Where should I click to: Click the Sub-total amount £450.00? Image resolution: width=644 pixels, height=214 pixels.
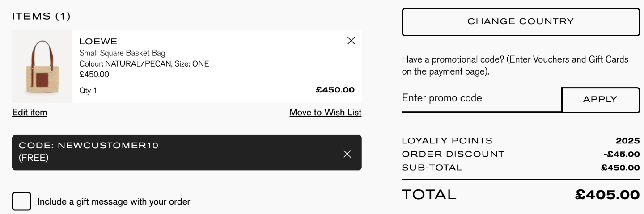pos(621,168)
